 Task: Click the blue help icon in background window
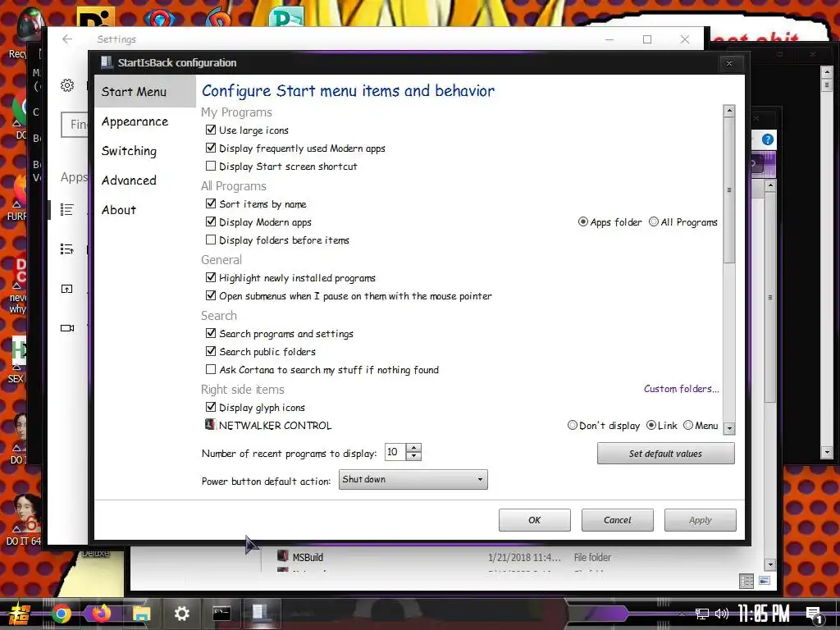[x=768, y=139]
